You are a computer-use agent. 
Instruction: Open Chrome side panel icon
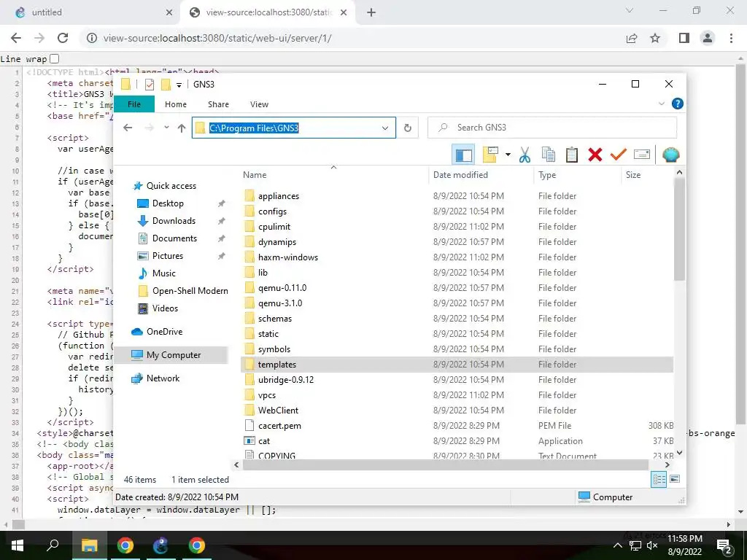click(x=684, y=38)
